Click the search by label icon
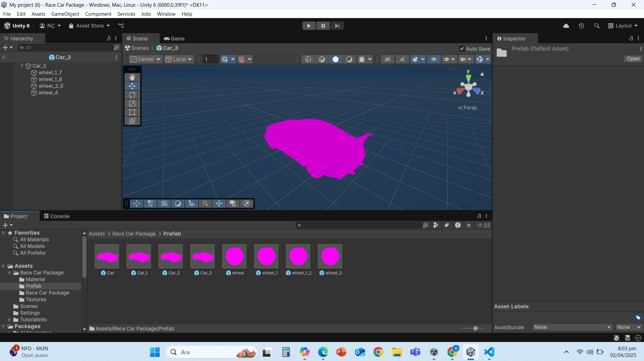Screen dimensions: 644x361 pos(447,225)
